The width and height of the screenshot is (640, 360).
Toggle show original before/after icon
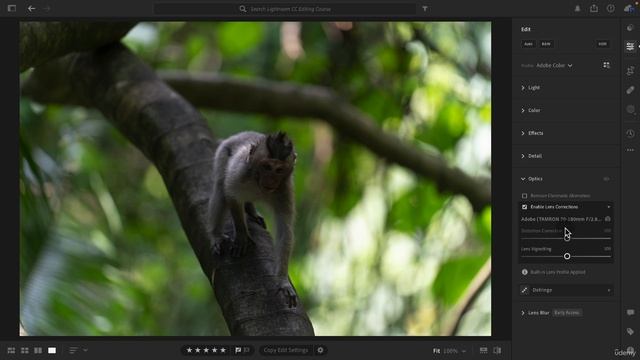(x=497, y=350)
